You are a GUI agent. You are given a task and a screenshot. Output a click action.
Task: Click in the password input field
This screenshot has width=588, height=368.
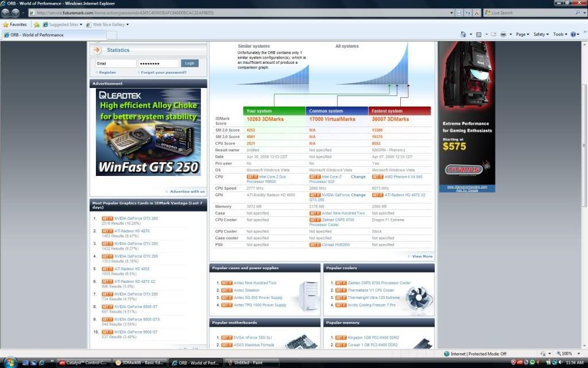point(158,63)
